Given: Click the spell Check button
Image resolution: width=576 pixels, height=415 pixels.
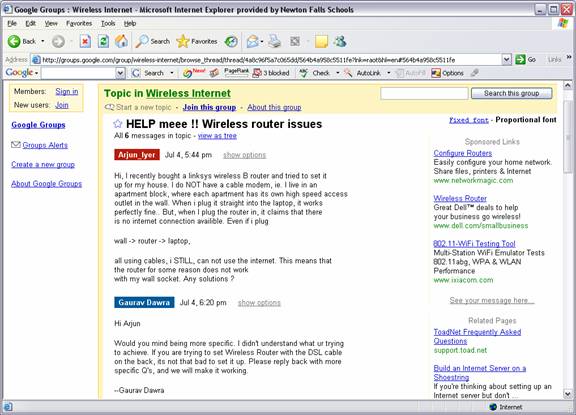Looking at the screenshot, I should (314, 73).
